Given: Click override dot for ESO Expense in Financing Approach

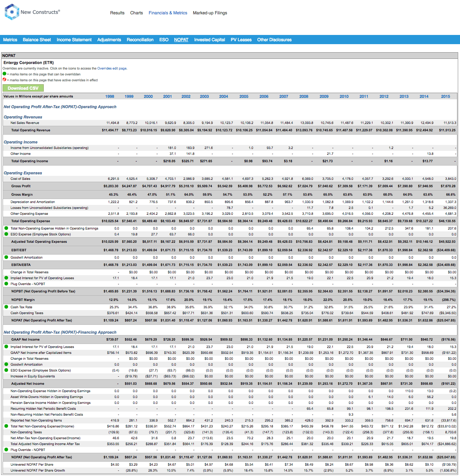Looking at the screenshot, I should pos(6,370).
